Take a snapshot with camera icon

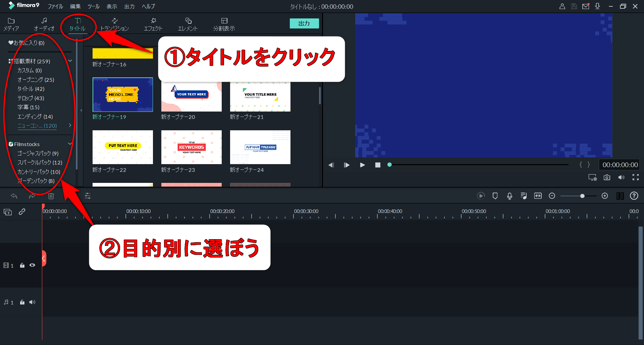coord(607,178)
